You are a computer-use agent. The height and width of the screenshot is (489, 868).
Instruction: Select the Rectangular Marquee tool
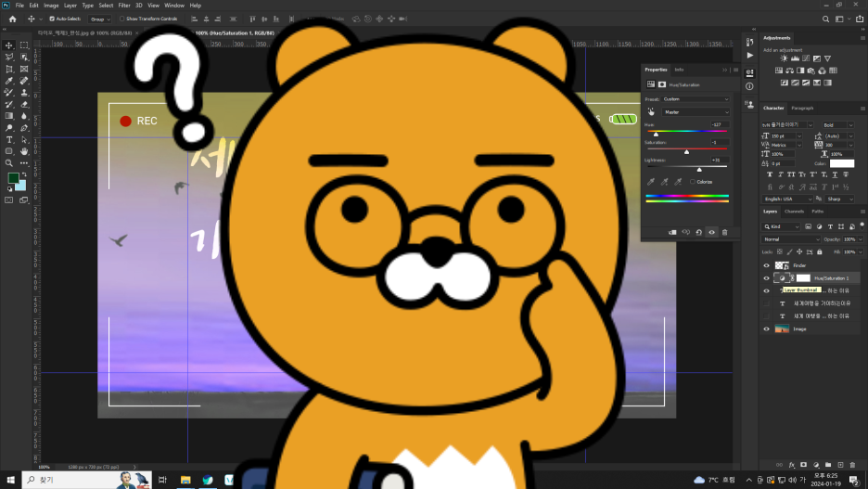coord(24,45)
